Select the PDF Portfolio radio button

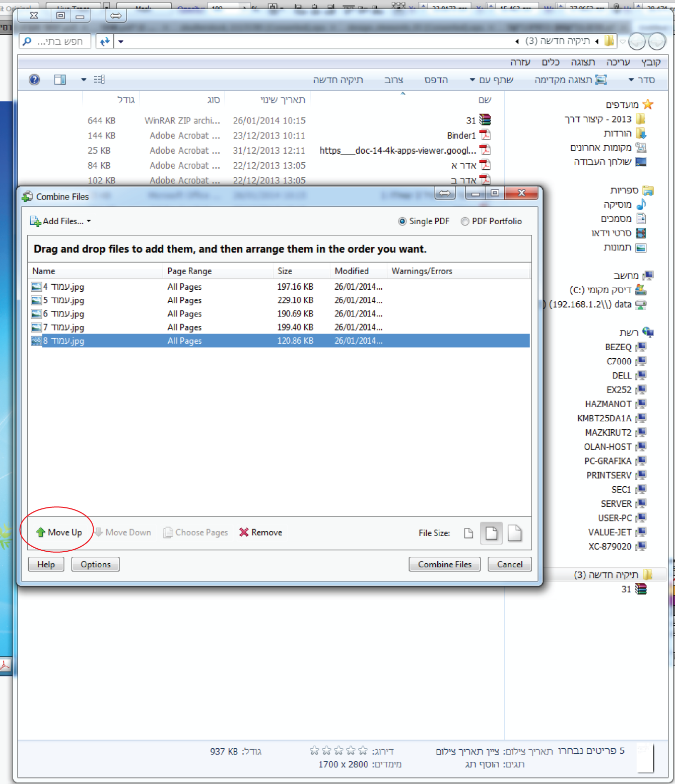(465, 221)
